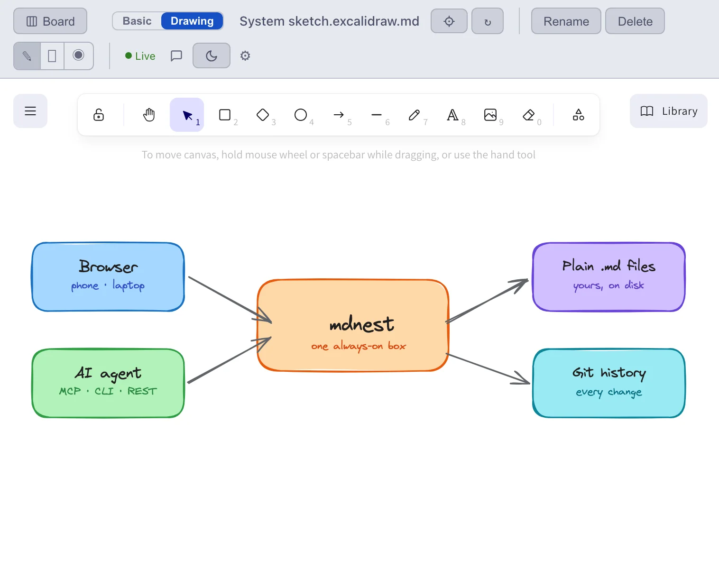Click the System sketch.excalidraw.md filename

coord(329,21)
